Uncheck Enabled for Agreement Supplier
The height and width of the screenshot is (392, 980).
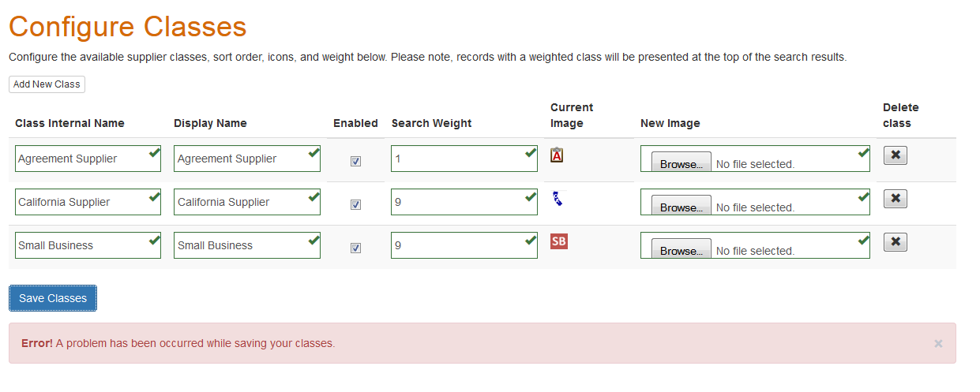355,162
